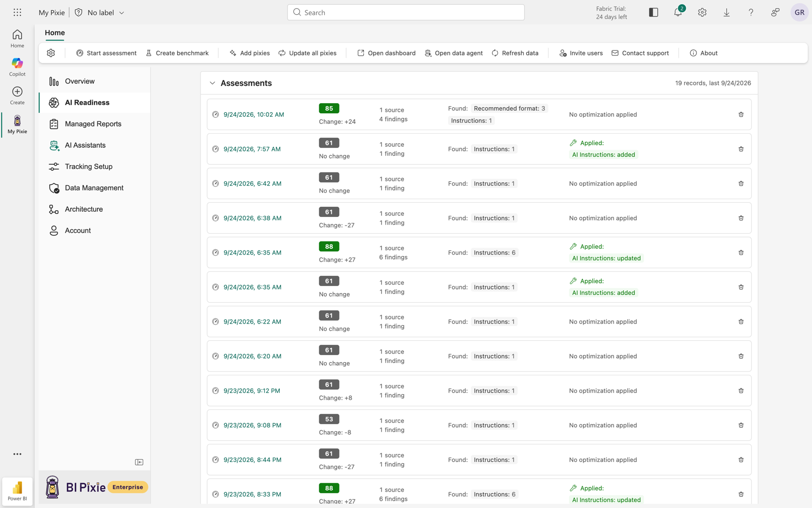Open the app launcher waffle icon

pyautogui.click(x=17, y=12)
